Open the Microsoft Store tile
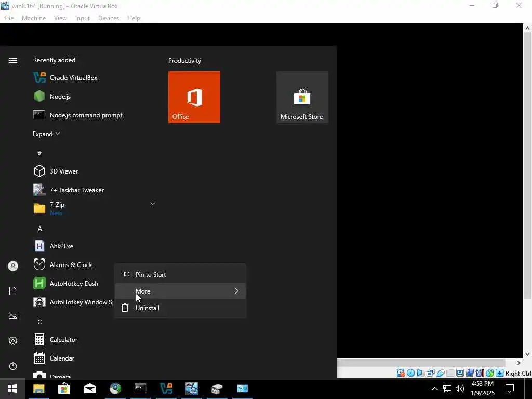Viewport: 532px width, 399px height. [302, 97]
